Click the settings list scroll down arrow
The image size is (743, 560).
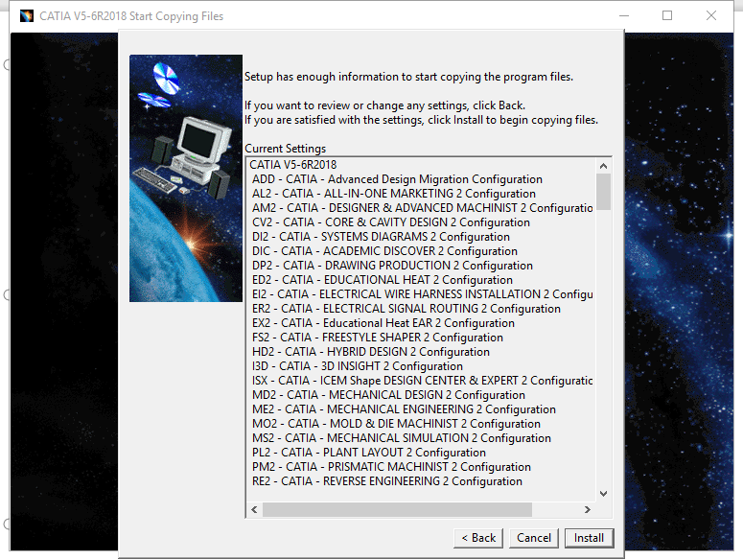603,494
